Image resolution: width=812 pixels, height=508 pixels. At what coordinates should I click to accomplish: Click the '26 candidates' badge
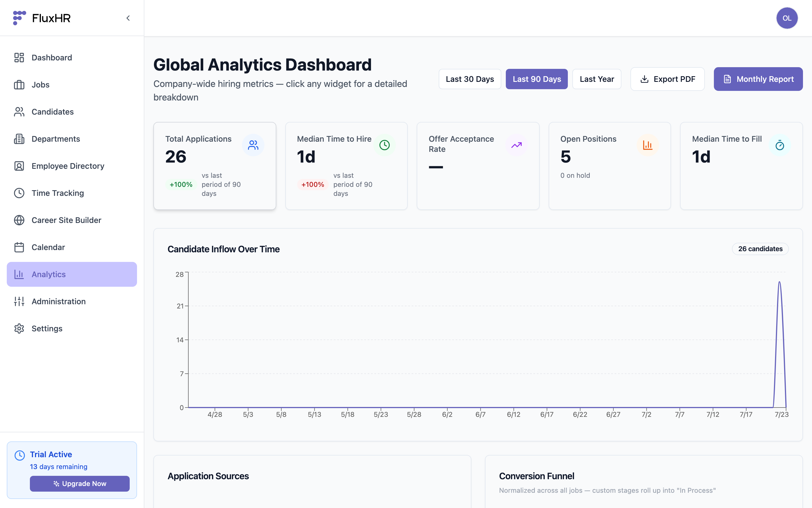(760, 249)
